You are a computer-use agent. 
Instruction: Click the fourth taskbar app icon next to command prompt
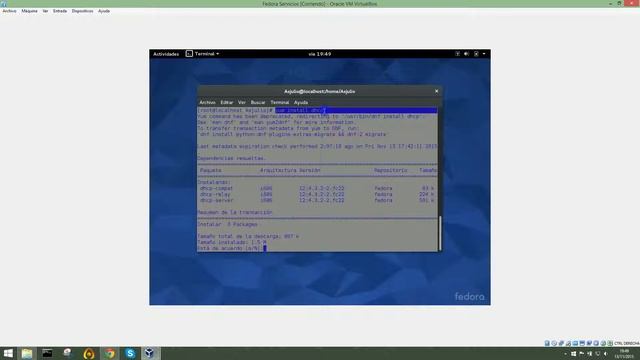[68, 353]
